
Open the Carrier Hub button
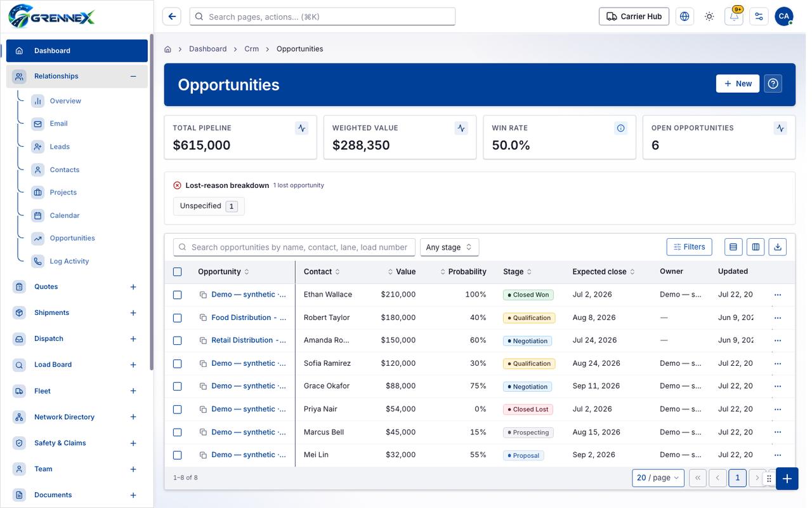[x=634, y=17]
